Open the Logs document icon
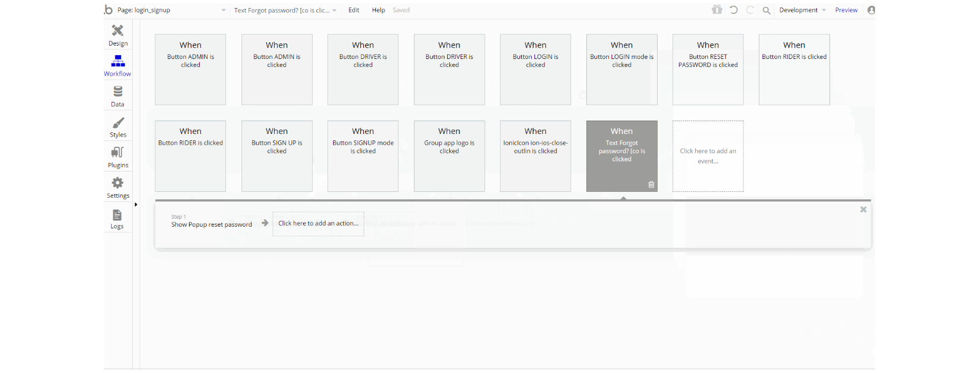Image resolution: width=980 pixels, height=373 pixels. point(117,215)
